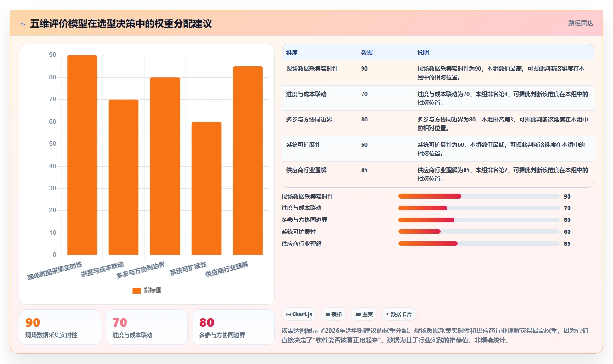Click the 维度 column header
The height and width of the screenshot is (364, 613).
coord(292,52)
